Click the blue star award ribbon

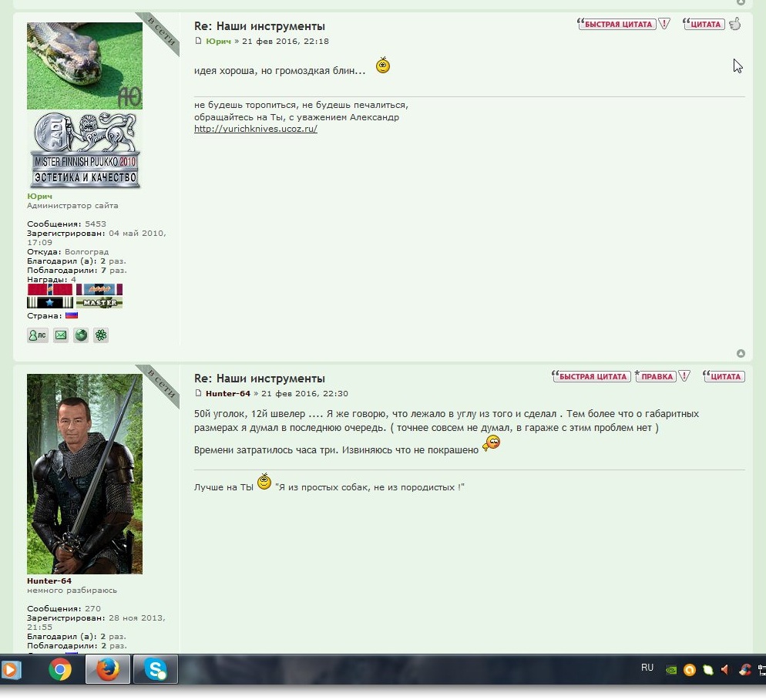[50, 302]
